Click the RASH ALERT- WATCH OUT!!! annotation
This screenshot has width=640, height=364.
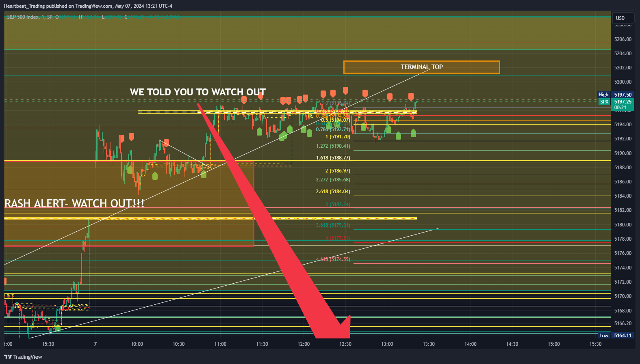[74, 203]
